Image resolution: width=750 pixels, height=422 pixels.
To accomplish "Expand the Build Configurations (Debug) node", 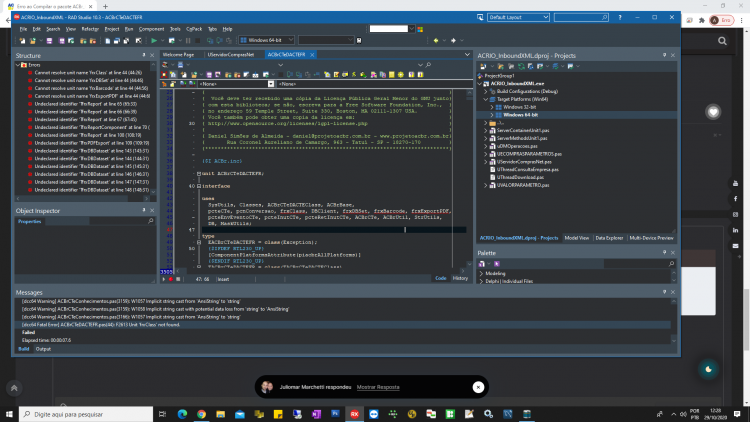I will tap(485, 91).
